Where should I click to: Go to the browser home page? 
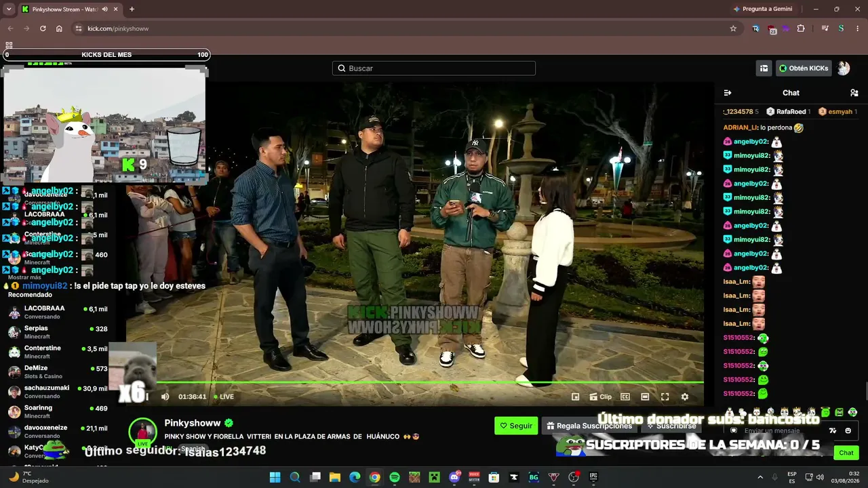coord(59,28)
